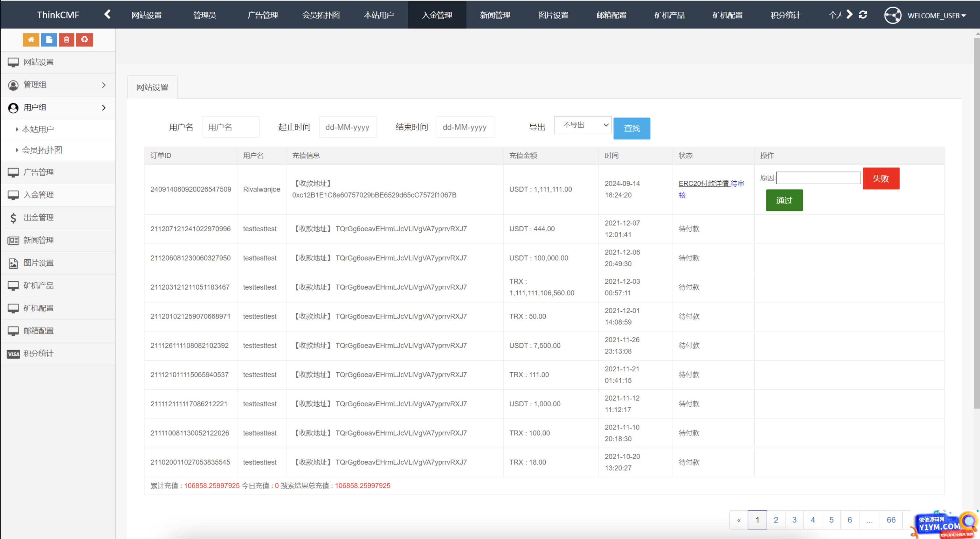Click the monitor icon beside sidebar 网站设置

coord(13,62)
